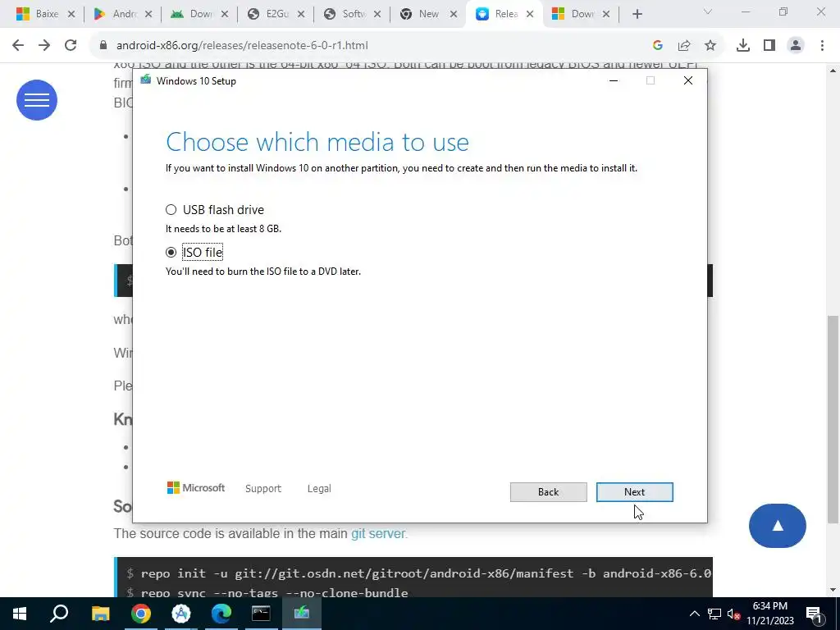The image size is (840, 630).
Task: Open taskbar Search magnifier
Action: click(59, 614)
